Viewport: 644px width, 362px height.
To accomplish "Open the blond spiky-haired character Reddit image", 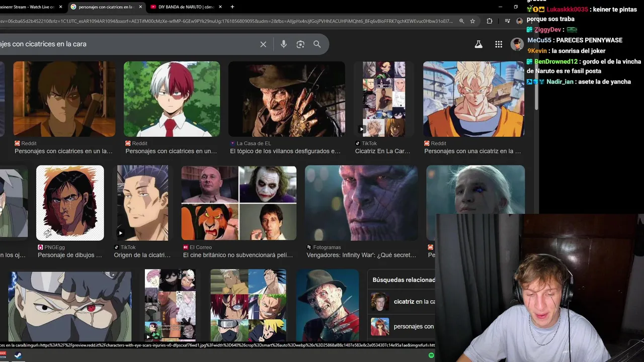I will click(473, 99).
